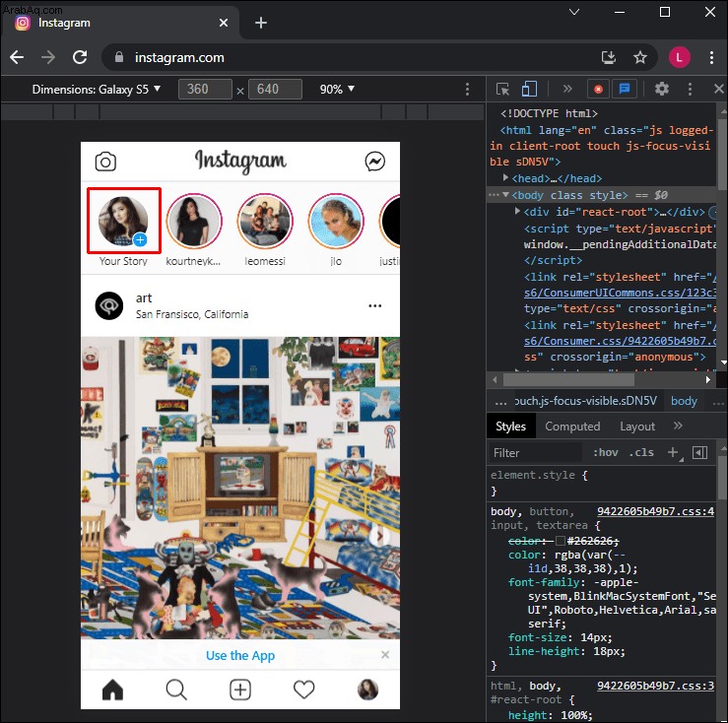Open the Instagram camera icon
Image resolution: width=728 pixels, height=723 pixels.
click(x=105, y=162)
